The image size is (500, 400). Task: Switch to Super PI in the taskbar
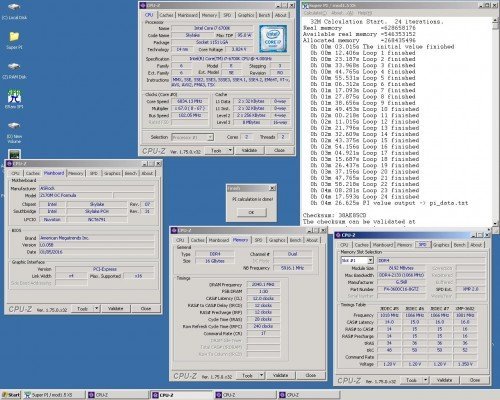pyautogui.click(x=53, y=395)
